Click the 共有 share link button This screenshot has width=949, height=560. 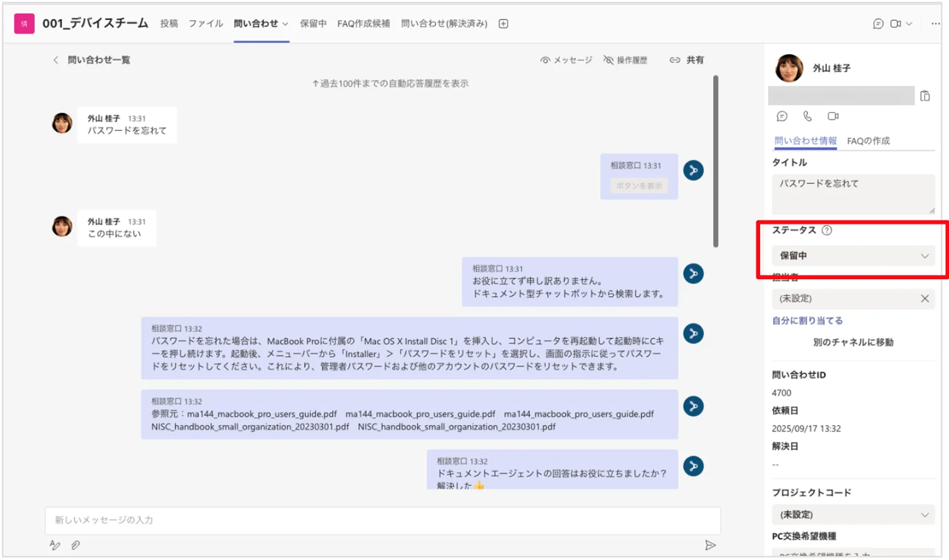pyautogui.click(x=687, y=60)
